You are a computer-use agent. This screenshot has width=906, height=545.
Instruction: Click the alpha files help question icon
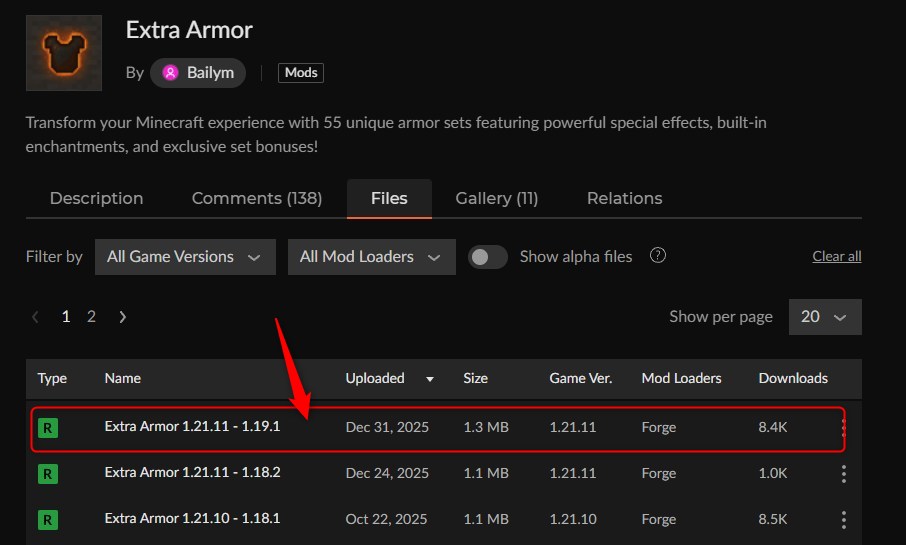point(658,255)
